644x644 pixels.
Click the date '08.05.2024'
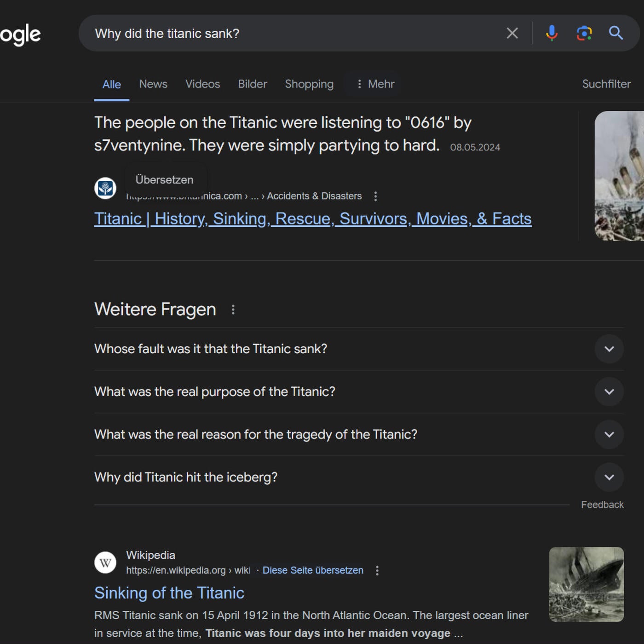click(x=475, y=147)
